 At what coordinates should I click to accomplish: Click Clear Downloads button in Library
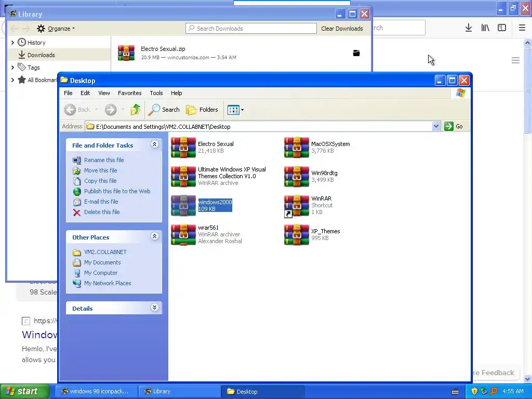(x=342, y=29)
